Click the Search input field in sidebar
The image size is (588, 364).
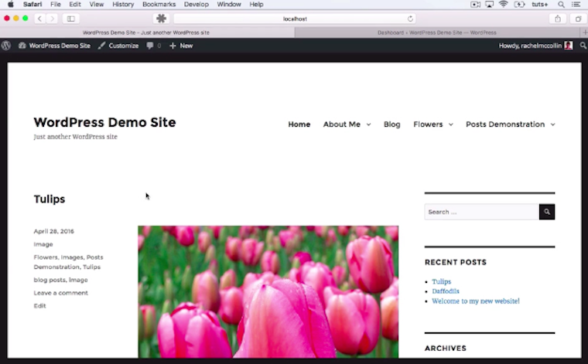click(482, 212)
